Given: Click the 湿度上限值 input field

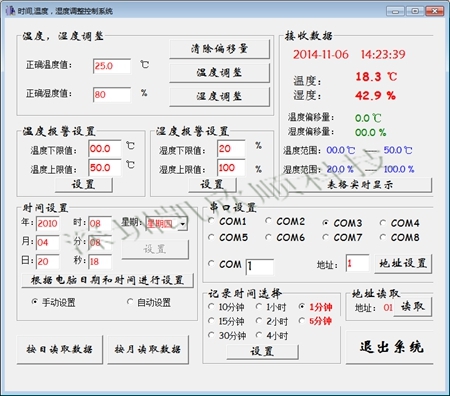Looking at the screenshot, I should click(231, 168).
